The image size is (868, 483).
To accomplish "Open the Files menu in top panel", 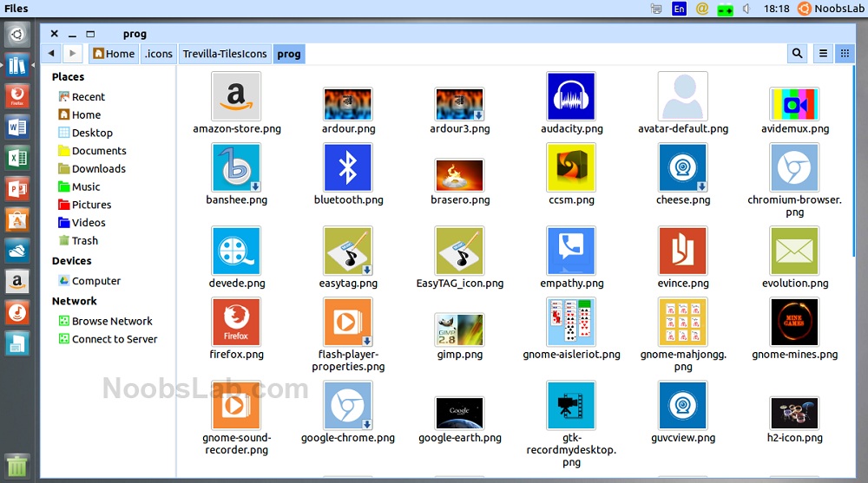I will (16, 9).
